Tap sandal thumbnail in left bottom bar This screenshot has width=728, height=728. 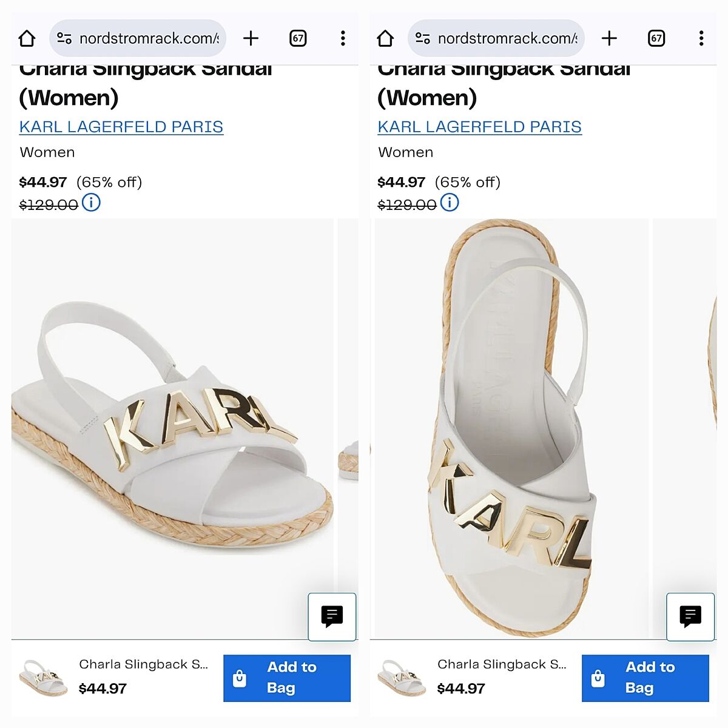pos(43,678)
